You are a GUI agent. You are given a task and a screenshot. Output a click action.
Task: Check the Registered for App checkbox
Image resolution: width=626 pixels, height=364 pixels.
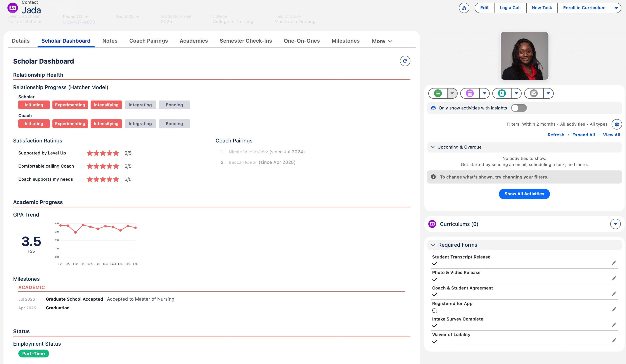tap(434, 310)
